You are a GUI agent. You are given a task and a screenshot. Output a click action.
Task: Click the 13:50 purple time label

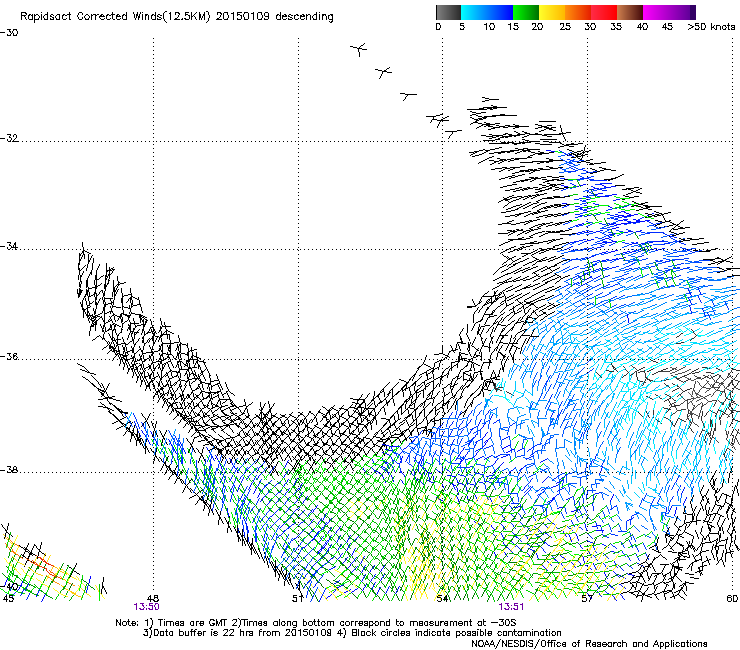click(146, 607)
